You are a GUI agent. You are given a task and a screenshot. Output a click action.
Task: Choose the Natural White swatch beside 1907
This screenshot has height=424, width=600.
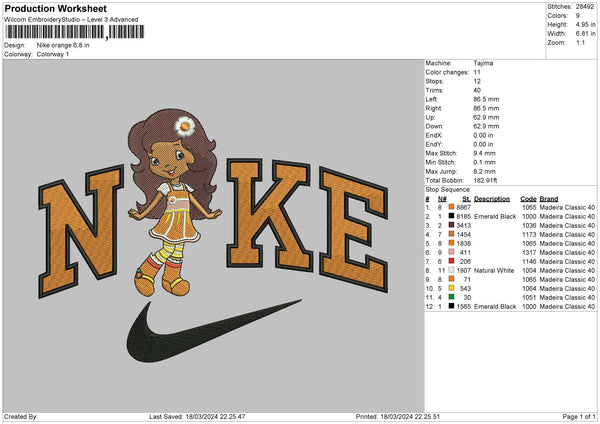[452, 270]
